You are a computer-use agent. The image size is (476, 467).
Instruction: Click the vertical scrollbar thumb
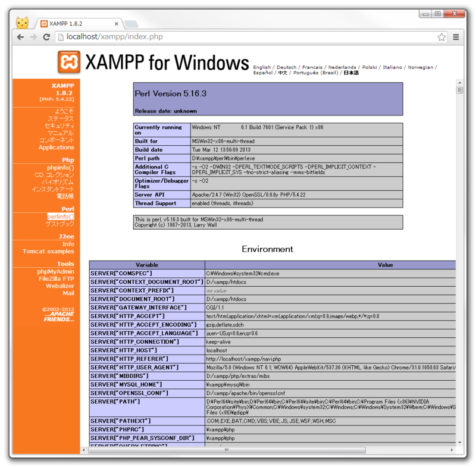click(459, 90)
